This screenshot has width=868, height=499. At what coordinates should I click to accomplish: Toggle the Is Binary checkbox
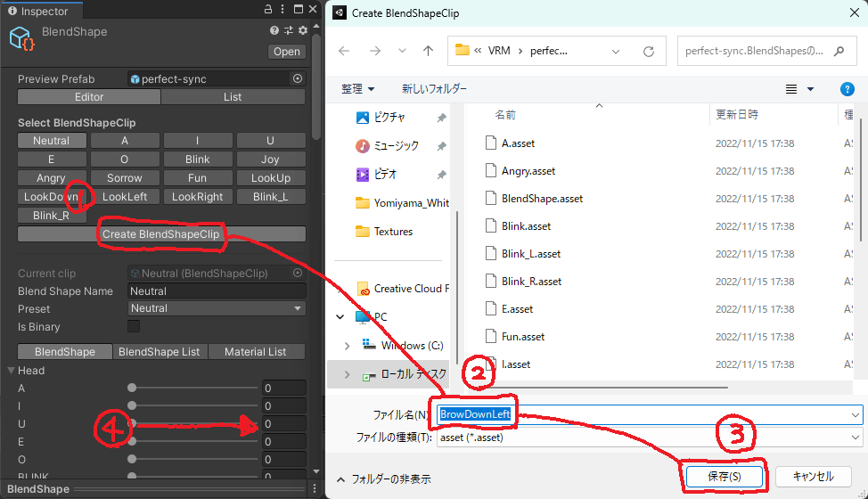[x=134, y=326]
